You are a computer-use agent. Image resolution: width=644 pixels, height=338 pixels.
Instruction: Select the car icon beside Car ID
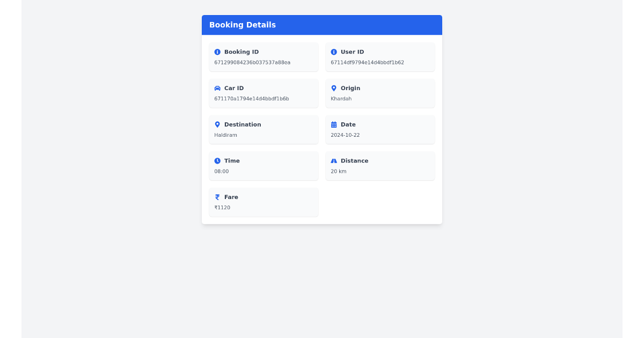[217, 88]
